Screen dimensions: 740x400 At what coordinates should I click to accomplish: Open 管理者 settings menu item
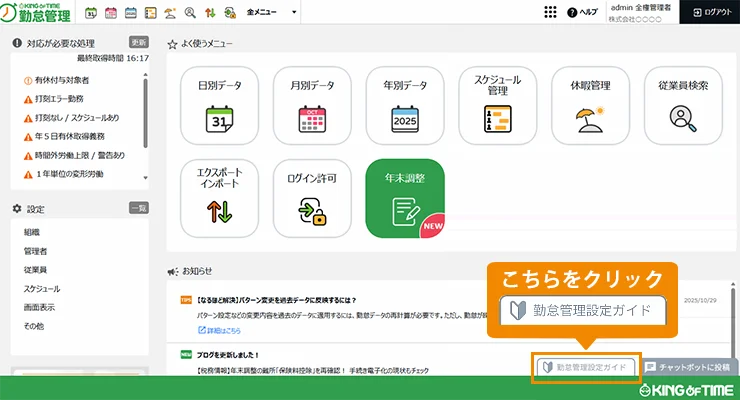coord(35,251)
